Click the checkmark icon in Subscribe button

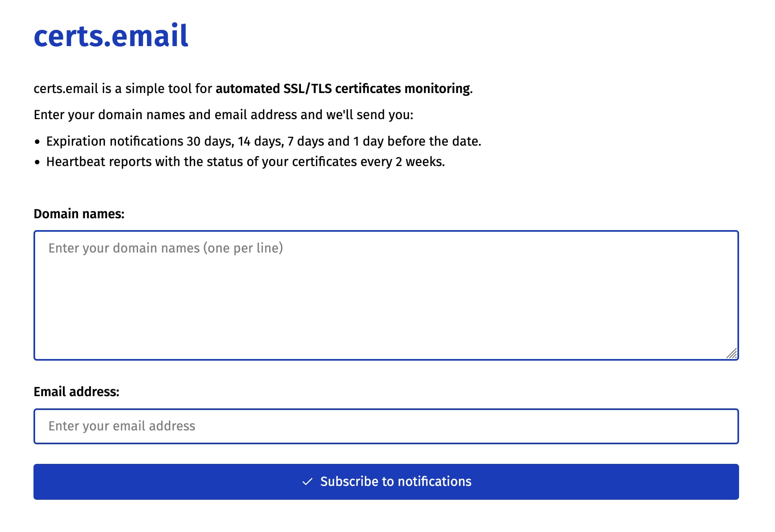point(307,482)
